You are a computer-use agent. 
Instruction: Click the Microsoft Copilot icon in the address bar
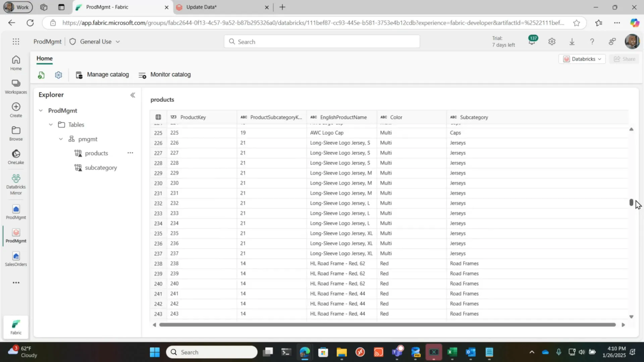[635, 23]
